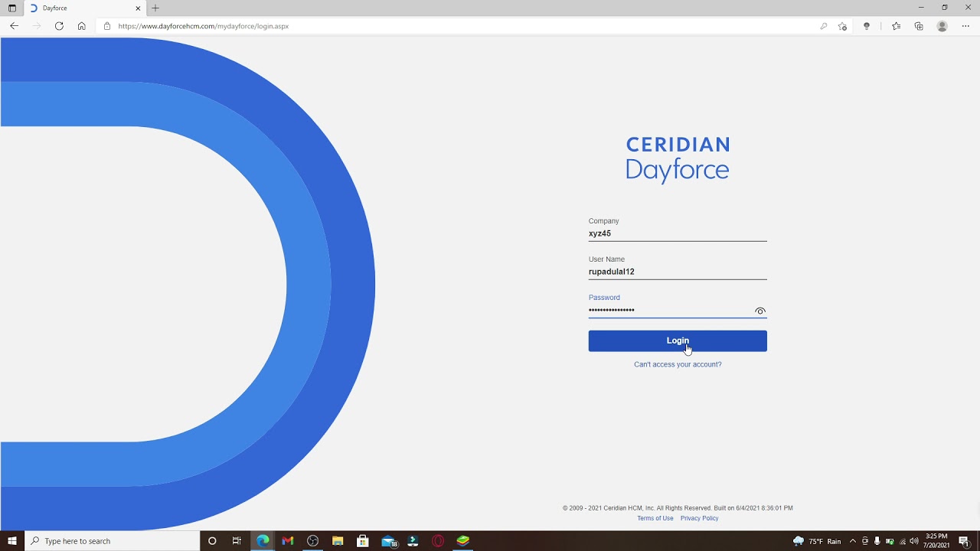
Task: Open a new browser tab
Action: [155, 8]
